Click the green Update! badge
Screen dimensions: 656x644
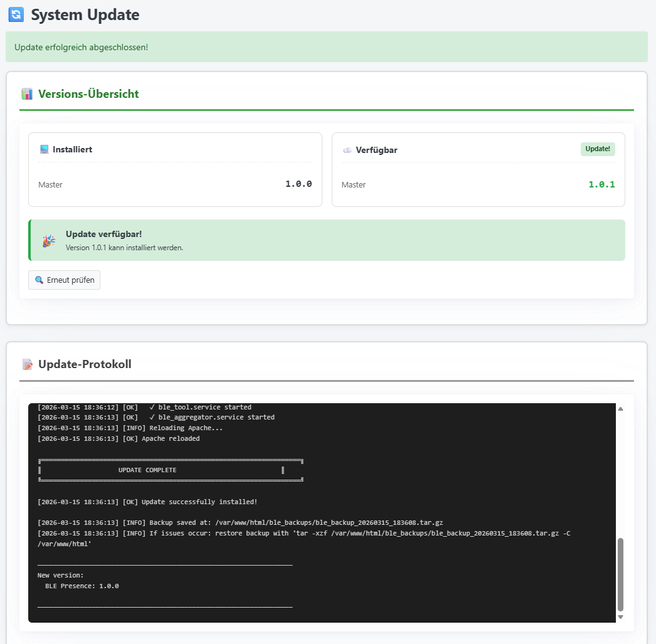point(598,149)
